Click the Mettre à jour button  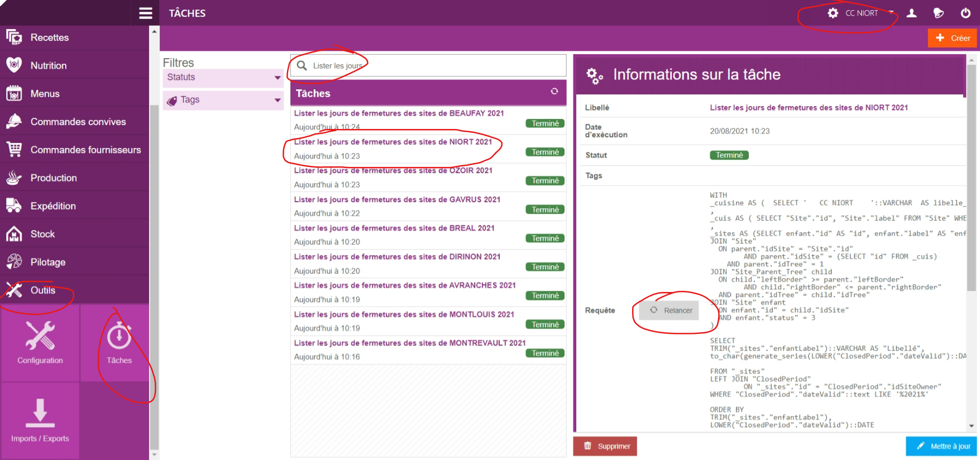tap(942, 446)
